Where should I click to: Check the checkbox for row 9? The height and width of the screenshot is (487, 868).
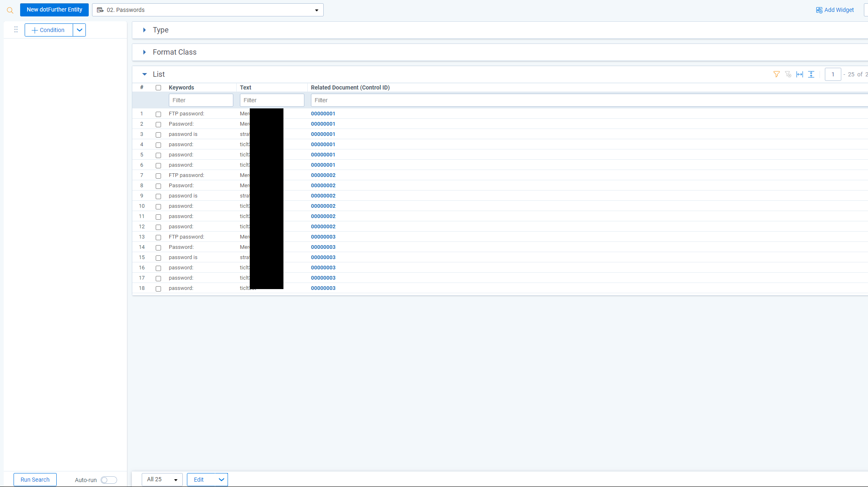click(158, 196)
